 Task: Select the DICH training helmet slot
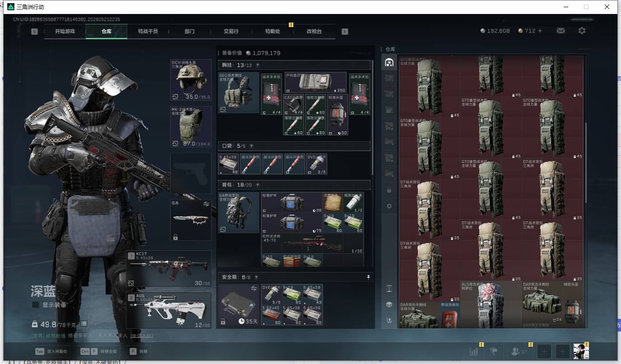[x=191, y=80]
